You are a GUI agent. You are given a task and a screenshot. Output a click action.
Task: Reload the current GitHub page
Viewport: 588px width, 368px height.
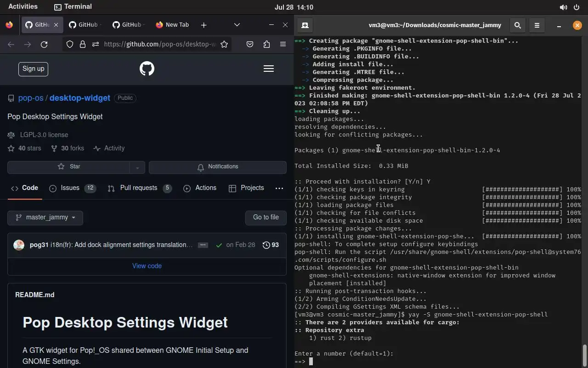point(44,44)
